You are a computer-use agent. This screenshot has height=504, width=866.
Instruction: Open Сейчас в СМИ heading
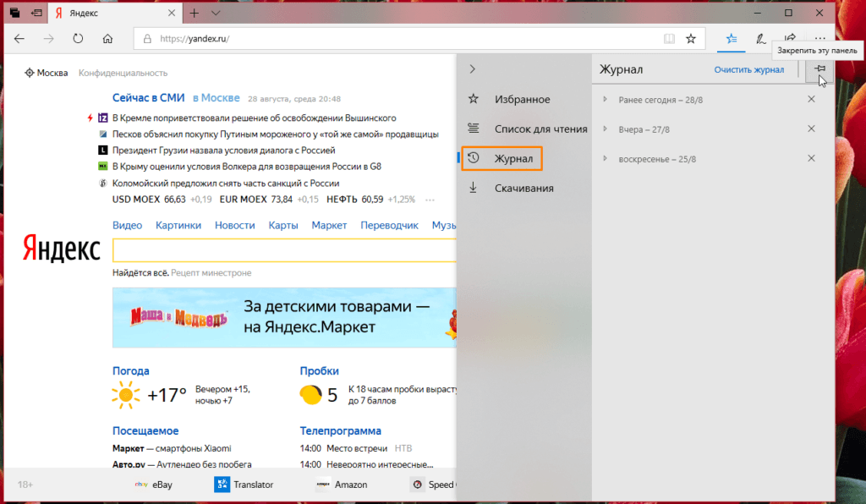coord(149,98)
